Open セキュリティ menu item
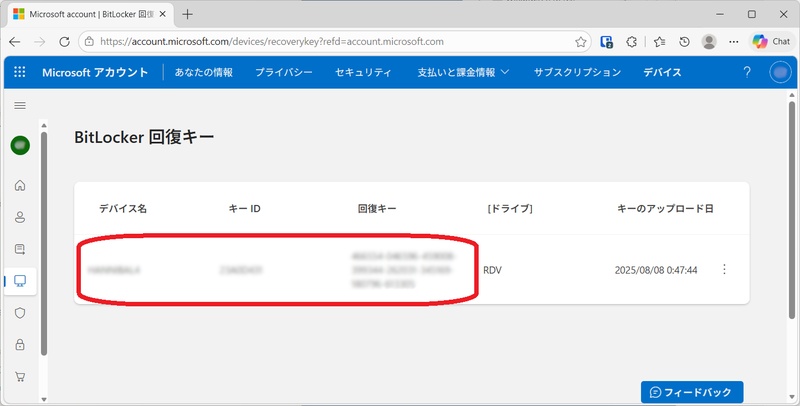800x406 pixels. 363,72
